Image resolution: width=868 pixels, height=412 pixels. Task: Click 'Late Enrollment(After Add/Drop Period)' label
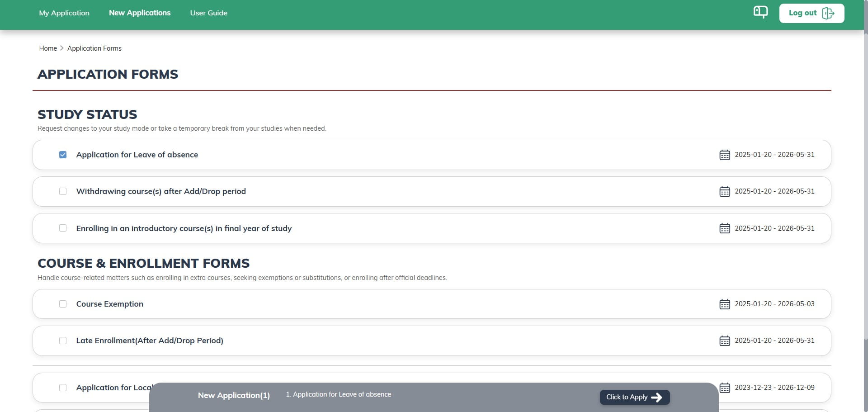150,341
